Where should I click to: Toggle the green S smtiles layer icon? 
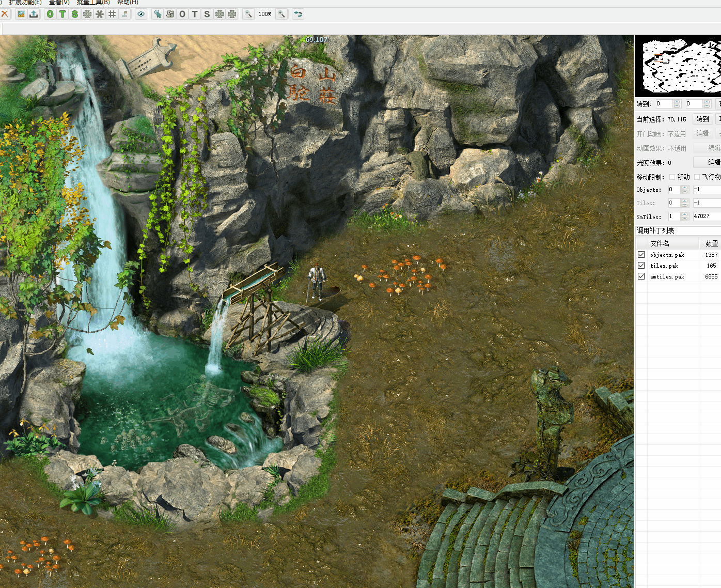pyautogui.click(x=75, y=14)
